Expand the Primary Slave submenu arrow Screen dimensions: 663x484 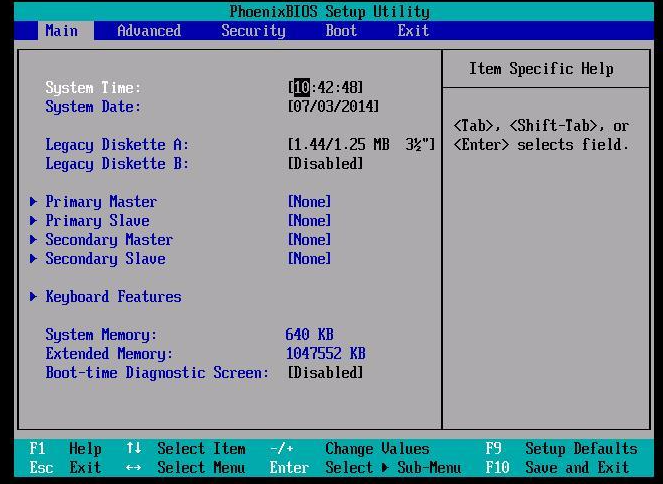34,221
